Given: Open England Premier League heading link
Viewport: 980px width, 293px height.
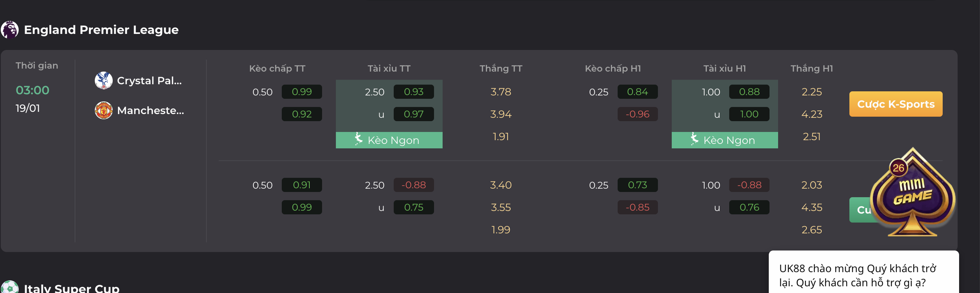Looking at the screenshot, I should (x=101, y=30).
